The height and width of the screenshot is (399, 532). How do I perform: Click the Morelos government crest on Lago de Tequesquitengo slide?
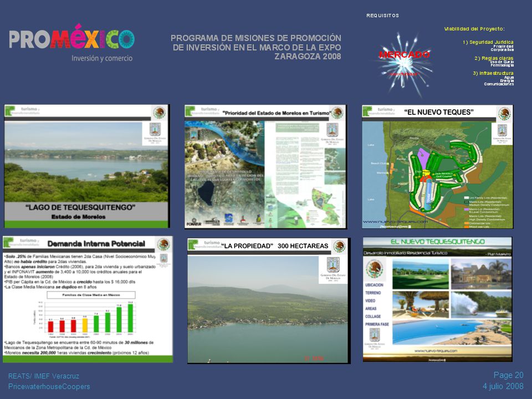pos(155,134)
